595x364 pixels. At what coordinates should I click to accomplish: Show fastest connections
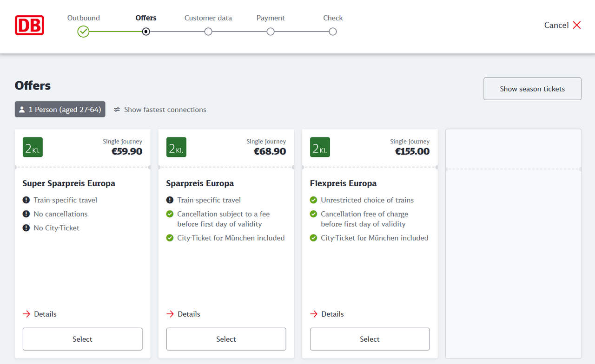(x=165, y=110)
